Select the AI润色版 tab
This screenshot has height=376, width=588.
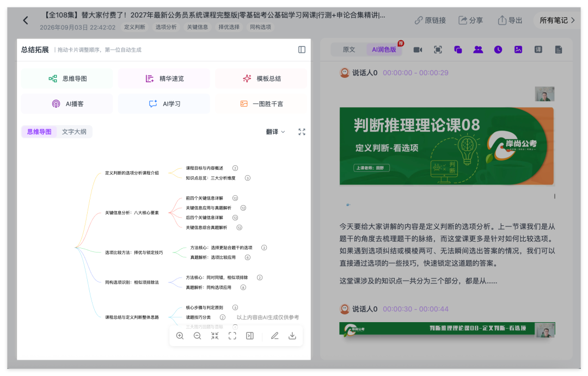coord(384,50)
